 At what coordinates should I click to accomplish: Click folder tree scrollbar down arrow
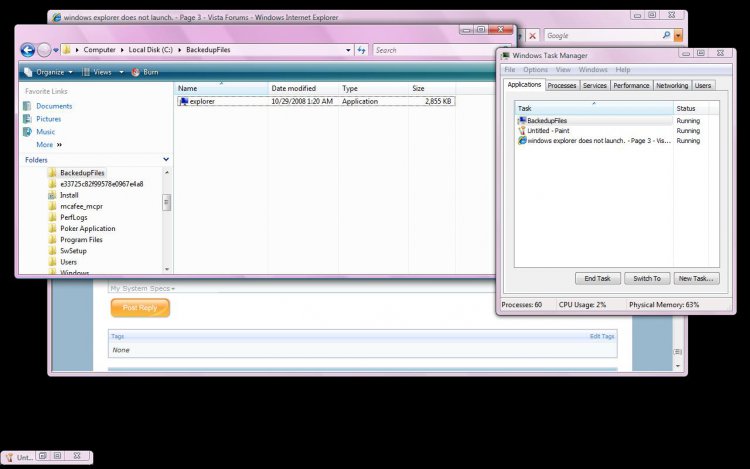click(x=167, y=269)
